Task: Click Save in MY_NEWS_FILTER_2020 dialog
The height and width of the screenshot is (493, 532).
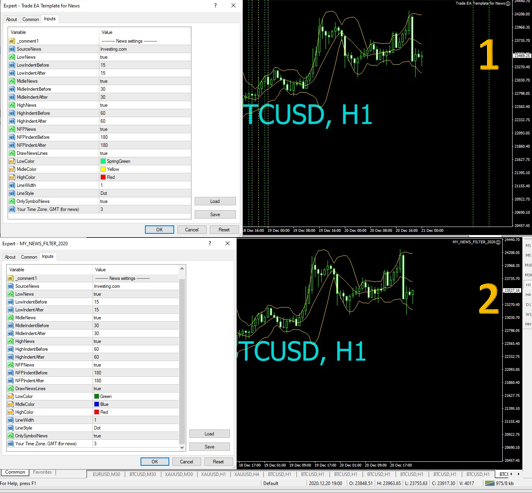Action: click(209, 447)
